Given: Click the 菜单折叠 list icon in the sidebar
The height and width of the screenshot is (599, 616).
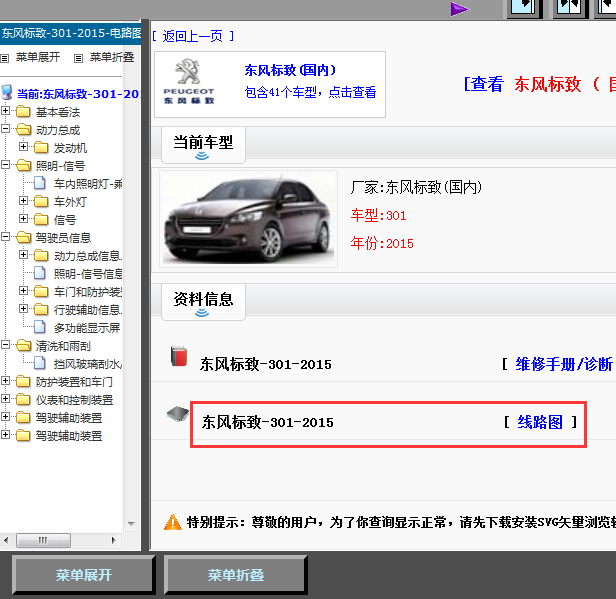Looking at the screenshot, I should click(79, 59).
